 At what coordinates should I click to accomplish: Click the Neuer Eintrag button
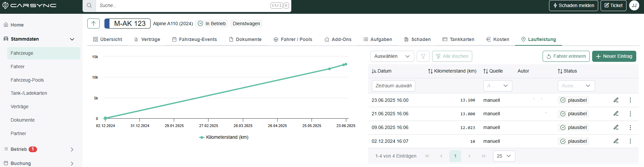point(614,56)
